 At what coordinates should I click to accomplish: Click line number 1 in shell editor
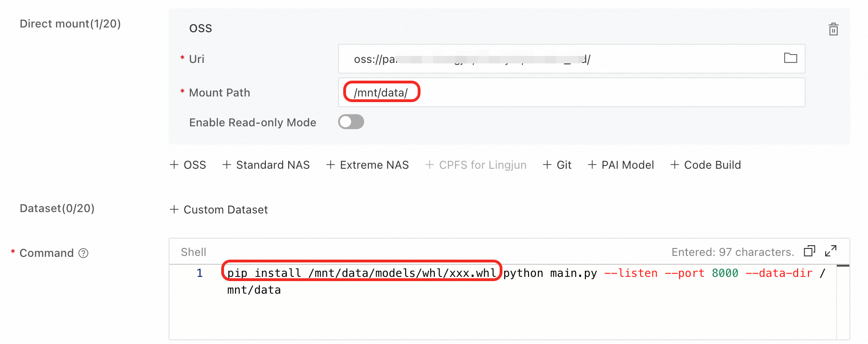200,273
